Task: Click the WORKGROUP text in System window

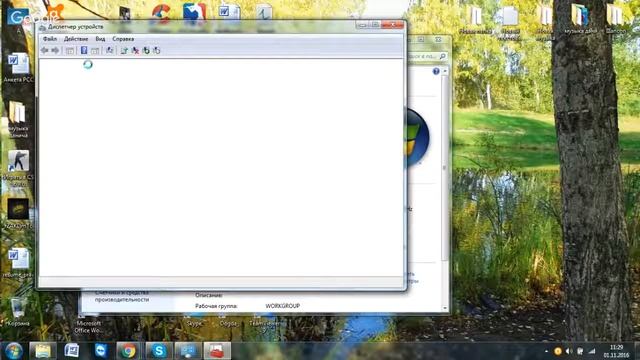Action: pos(282,306)
